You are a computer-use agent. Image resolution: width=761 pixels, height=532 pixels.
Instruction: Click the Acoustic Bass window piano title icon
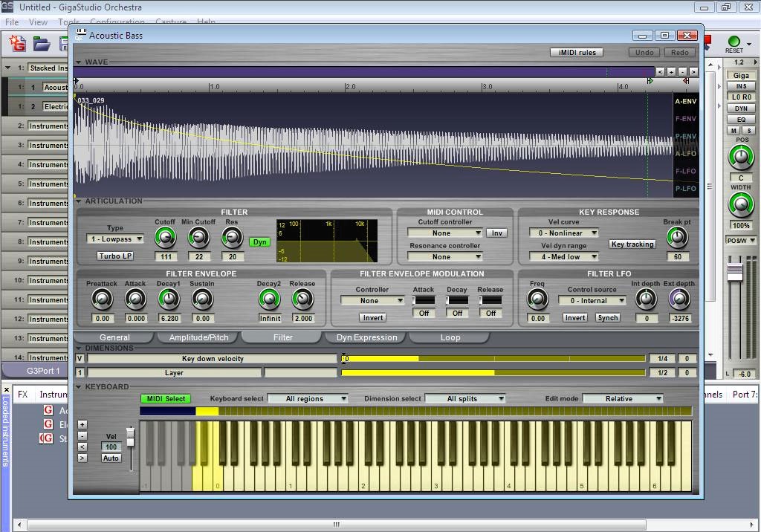click(81, 34)
